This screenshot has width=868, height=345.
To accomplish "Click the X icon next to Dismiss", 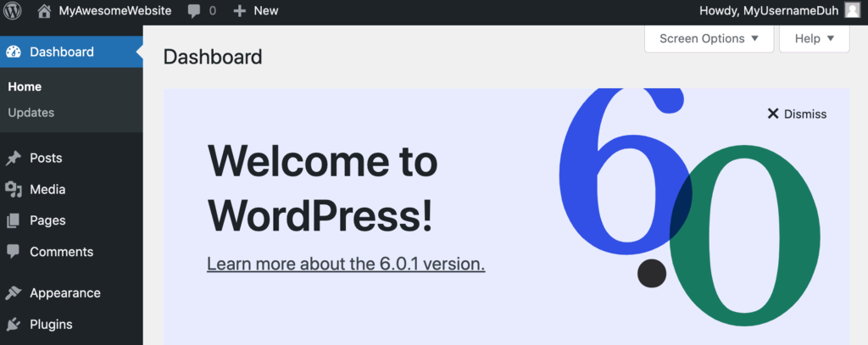I will point(773,114).
